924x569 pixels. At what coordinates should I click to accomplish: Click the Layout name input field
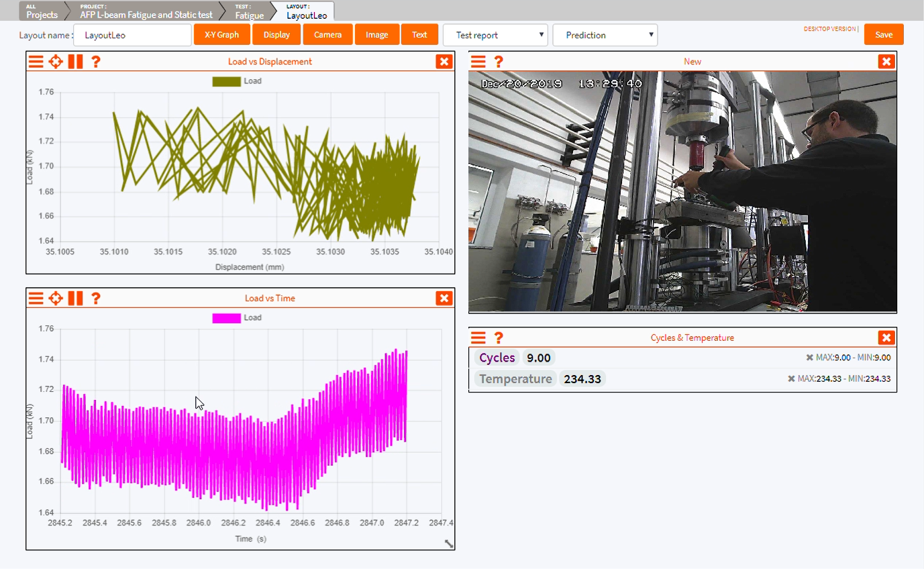[132, 36]
